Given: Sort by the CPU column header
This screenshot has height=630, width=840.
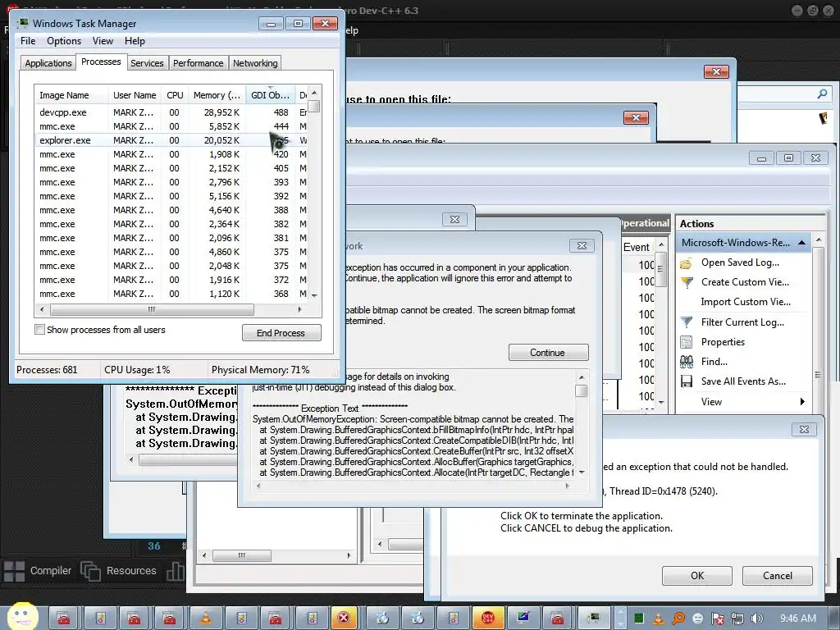Looking at the screenshot, I should tap(175, 95).
